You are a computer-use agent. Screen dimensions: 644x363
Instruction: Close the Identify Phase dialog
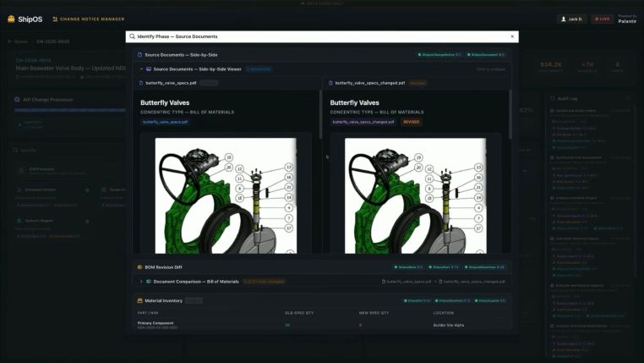tap(511, 36)
